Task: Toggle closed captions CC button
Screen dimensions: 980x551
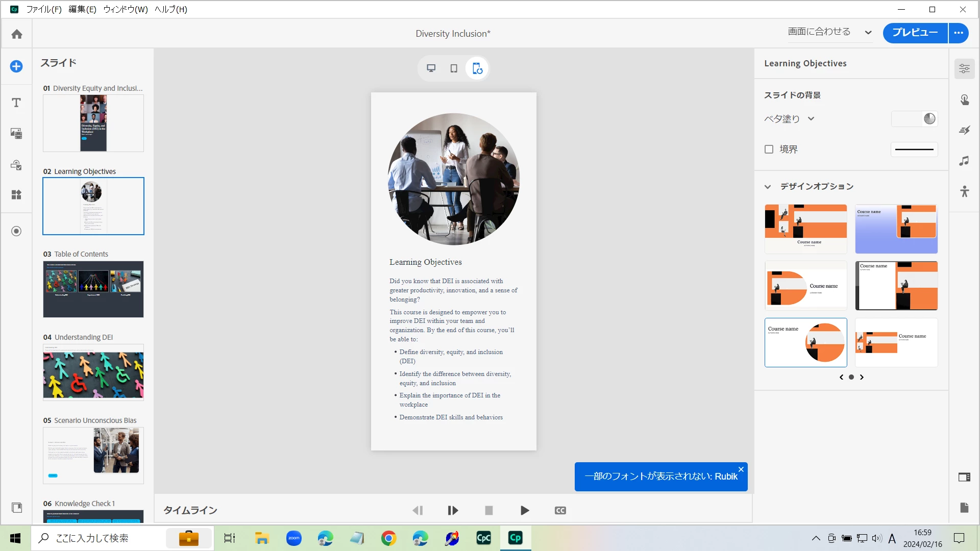Action: pos(560,510)
